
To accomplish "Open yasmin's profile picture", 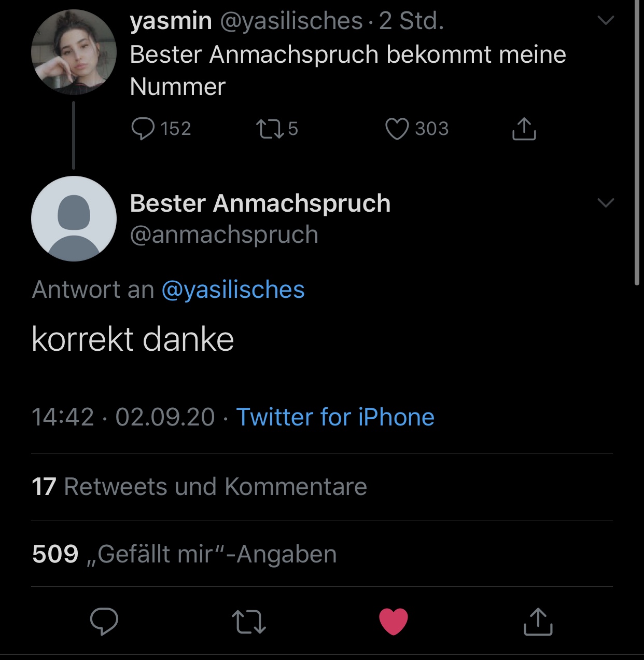I will (x=74, y=52).
